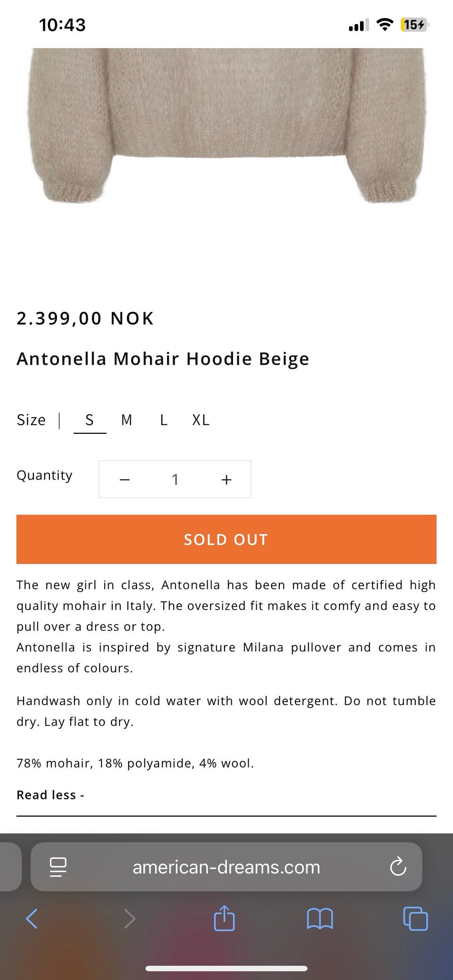
Task: Decrease quantity with minus button
Action: point(125,480)
